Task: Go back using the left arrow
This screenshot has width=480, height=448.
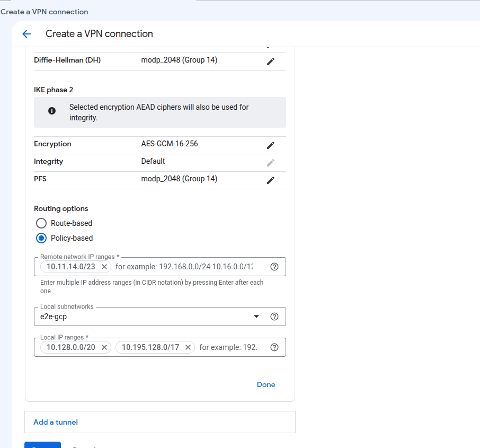Action: pyautogui.click(x=26, y=34)
